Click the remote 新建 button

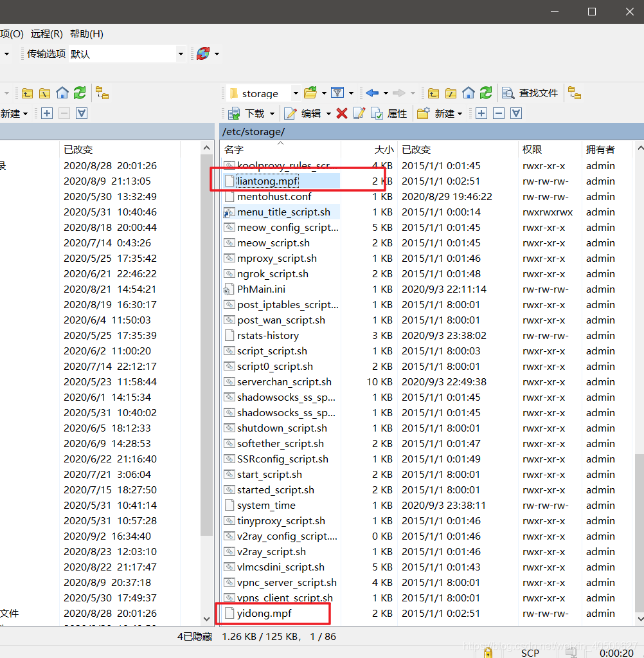(x=436, y=113)
